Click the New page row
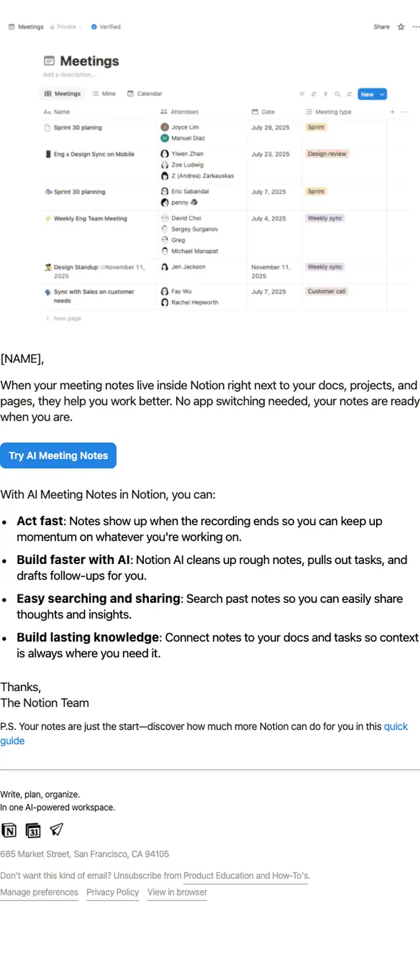420x980 pixels. pyautogui.click(x=63, y=318)
